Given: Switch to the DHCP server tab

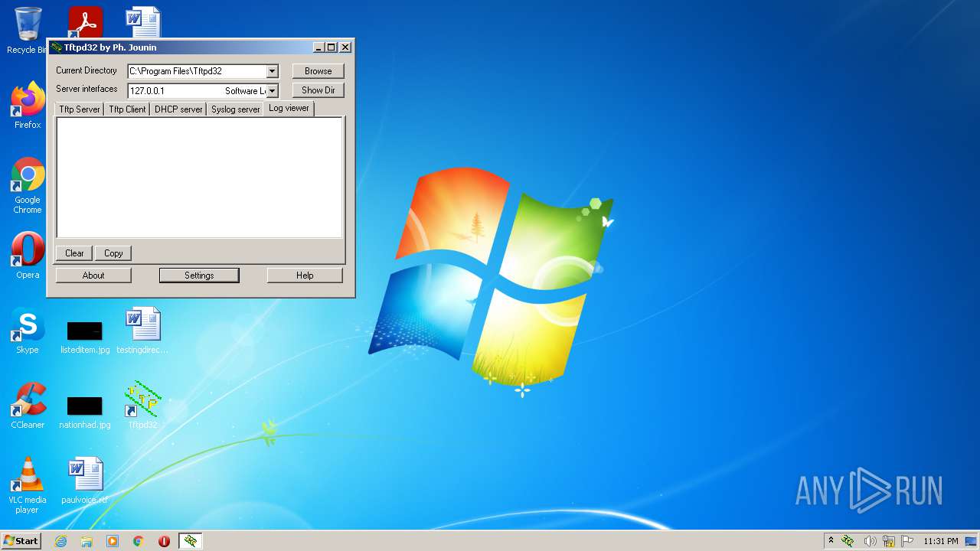Looking at the screenshot, I should click(x=178, y=109).
